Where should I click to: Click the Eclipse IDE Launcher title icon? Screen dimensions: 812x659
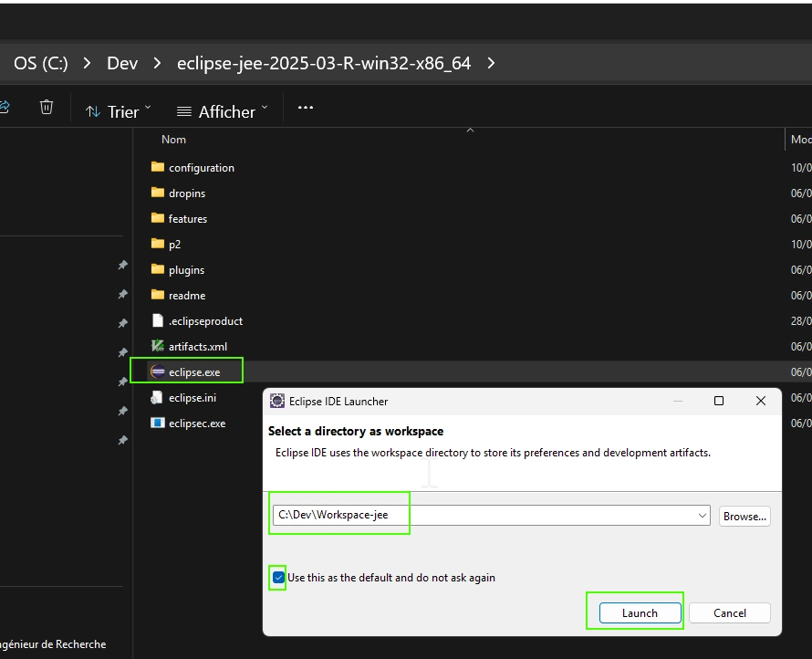(277, 401)
